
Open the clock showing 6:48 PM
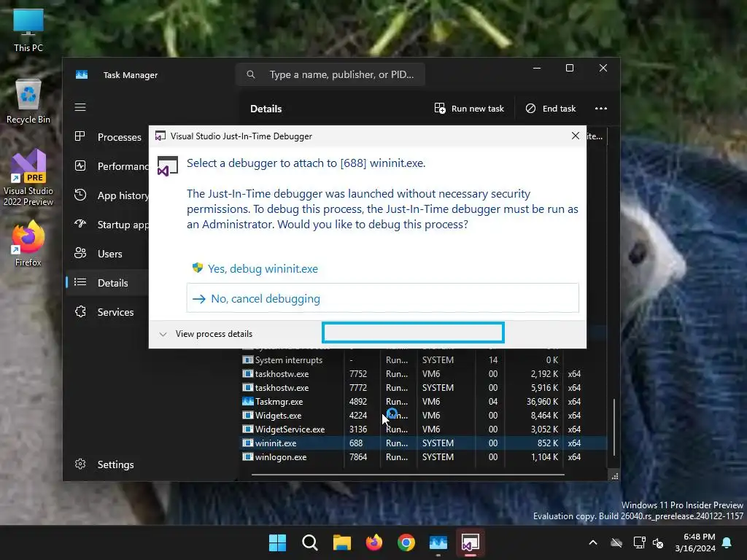tap(695, 542)
